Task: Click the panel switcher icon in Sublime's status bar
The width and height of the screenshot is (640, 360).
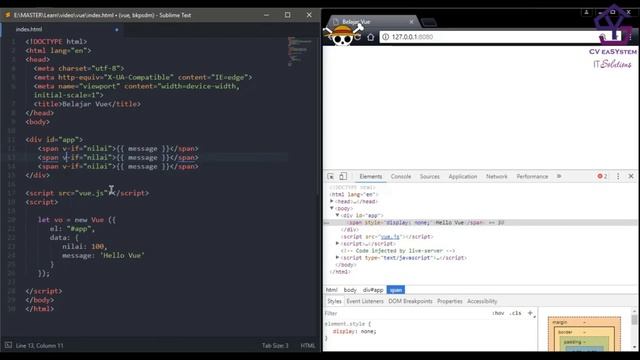Action: [8, 345]
